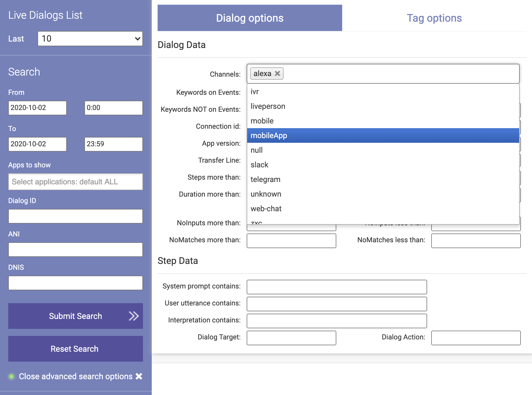Remove the alexa channel tag
Viewport: 532px width, 395px height.
(x=277, y=73)
